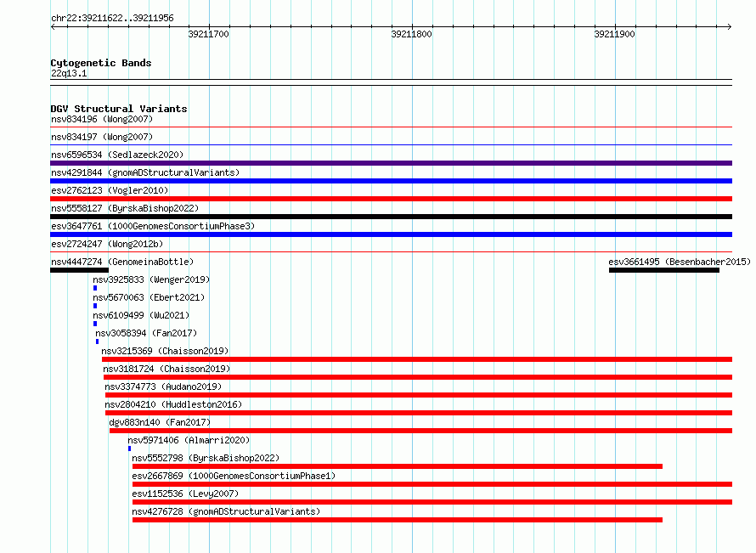Click the red bar under nsv3215369

tap(417, 359)
